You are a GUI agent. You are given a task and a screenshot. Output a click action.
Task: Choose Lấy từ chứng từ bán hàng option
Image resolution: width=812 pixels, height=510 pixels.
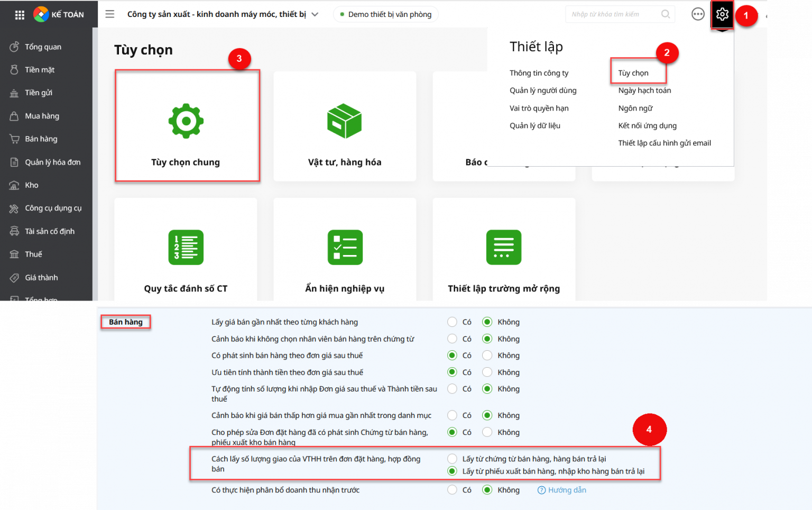[452, 459]
